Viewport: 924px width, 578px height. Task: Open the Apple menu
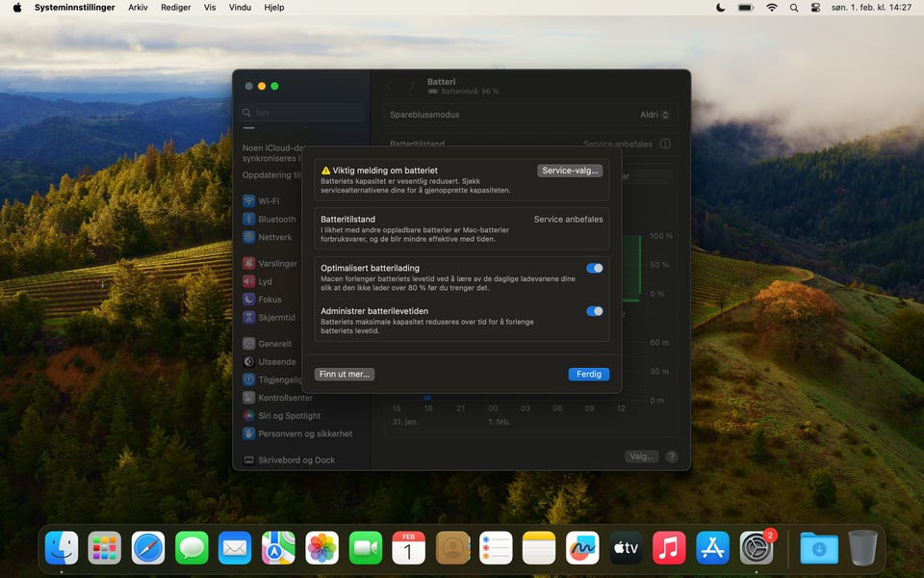click(x=16, y=7)
